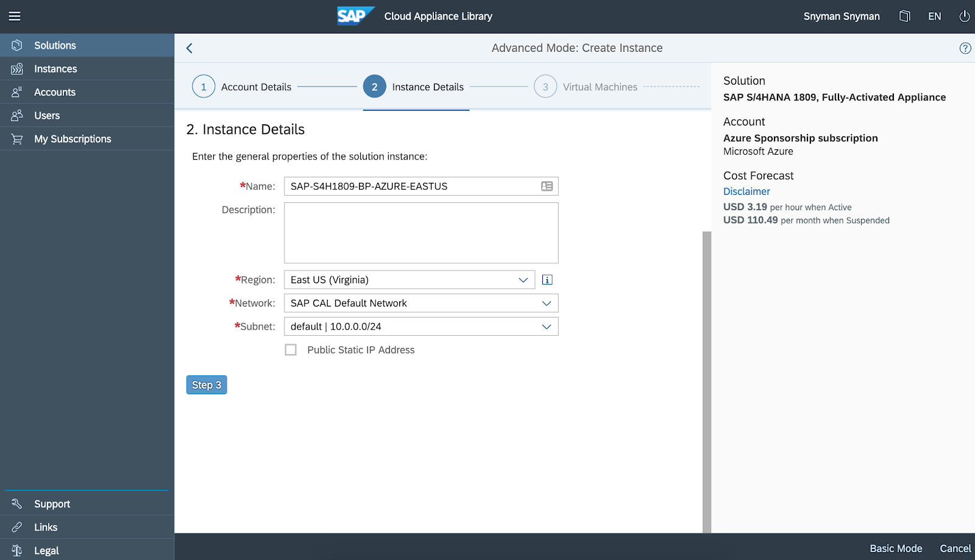
Task: Switch language via EN selector
Action: (x=935, y=16)
